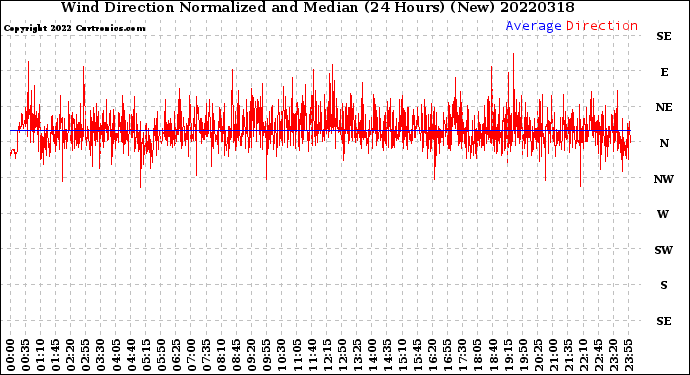Select the 15:45 time axis label
The width and height of the screenshot is (690, 375).
[418, 355]
